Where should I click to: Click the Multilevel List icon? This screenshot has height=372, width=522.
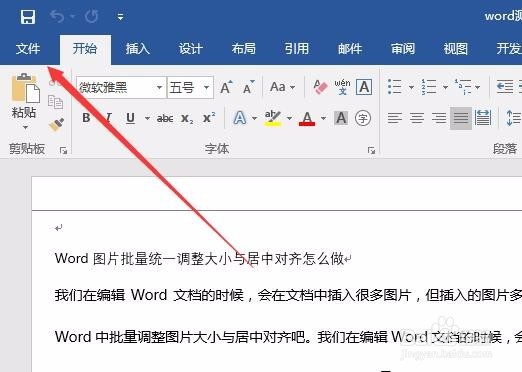pos(463,87)
